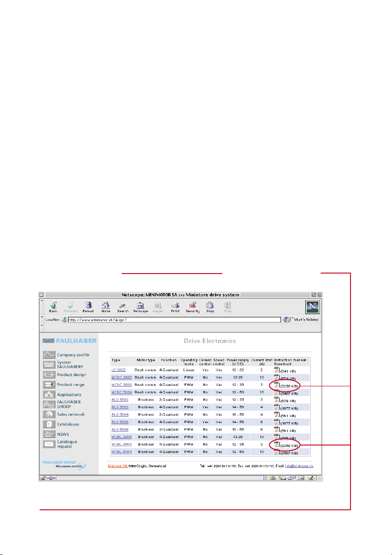
Task: Download the LC 3002 PDF manual icon
Action: pos(276,370)
